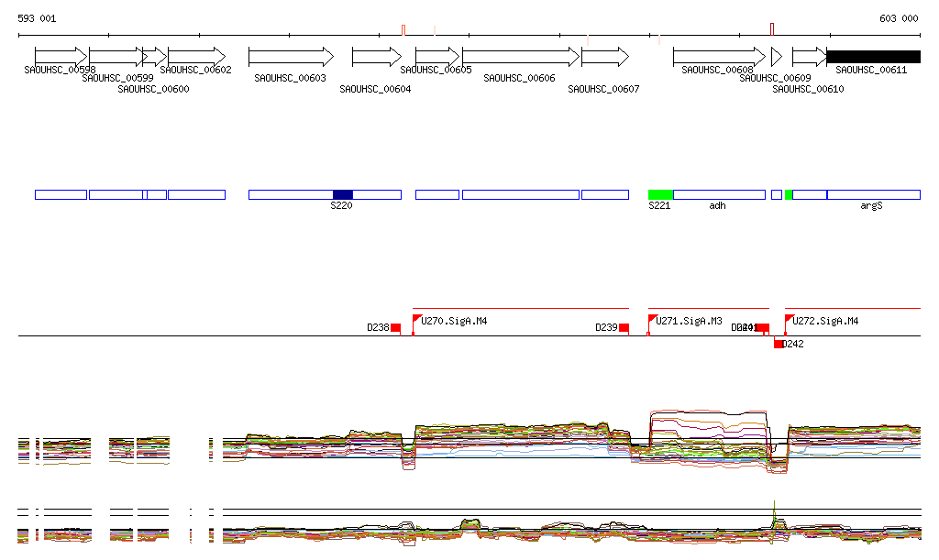The width and height of the screenshot is (939, 560).
Task: Click red ruler mark above SAOUHSC_00609
Action: (x=772, y=29)
